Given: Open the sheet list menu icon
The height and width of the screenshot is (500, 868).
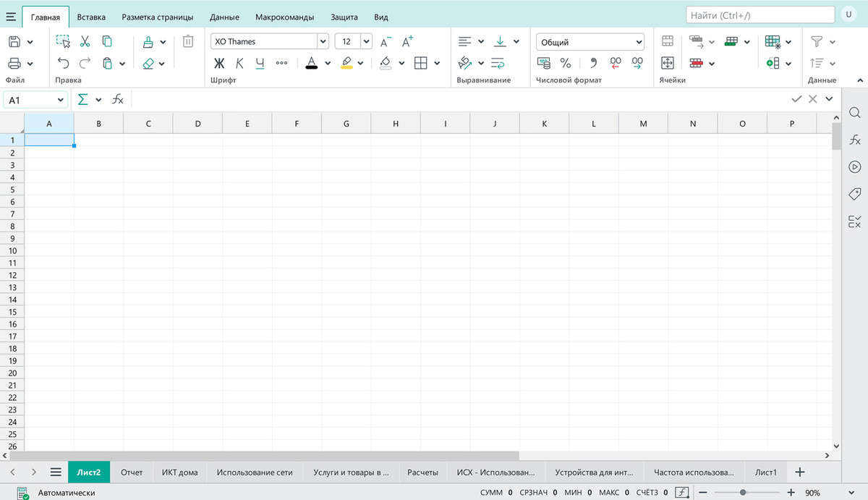Looking at the screenshot, I should [56, 472].
